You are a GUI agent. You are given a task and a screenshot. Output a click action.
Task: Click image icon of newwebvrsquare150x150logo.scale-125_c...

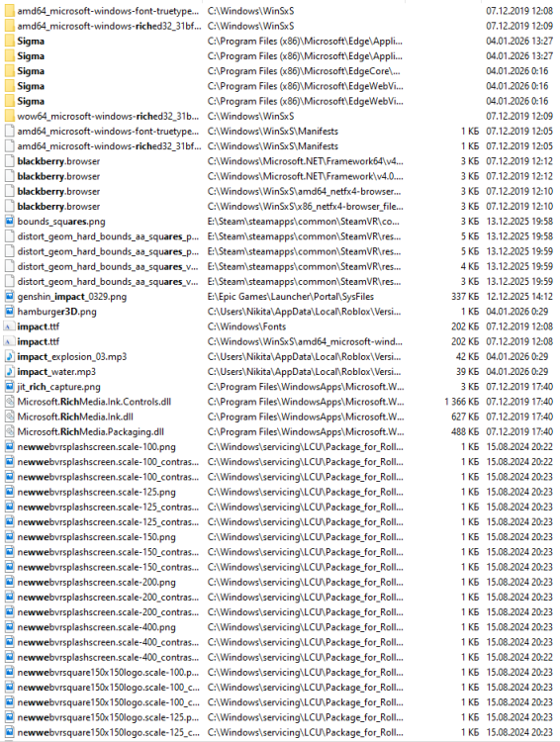point(9,732)
